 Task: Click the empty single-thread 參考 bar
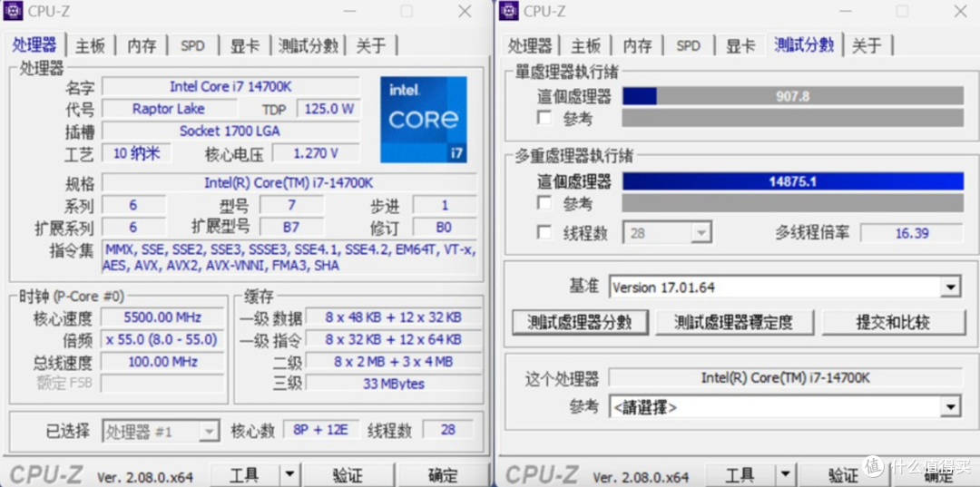click(x=793, y=118)
